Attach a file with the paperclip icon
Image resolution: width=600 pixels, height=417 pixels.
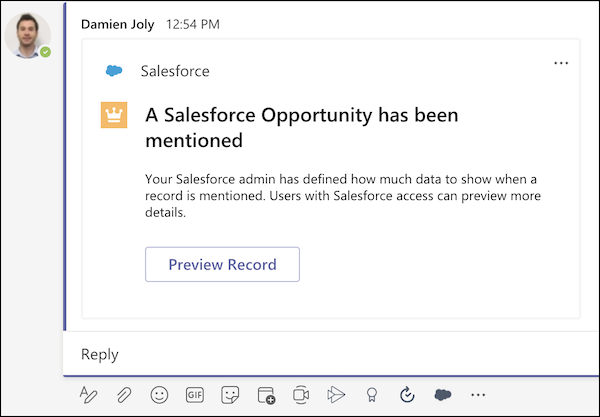tap(124, 395)
